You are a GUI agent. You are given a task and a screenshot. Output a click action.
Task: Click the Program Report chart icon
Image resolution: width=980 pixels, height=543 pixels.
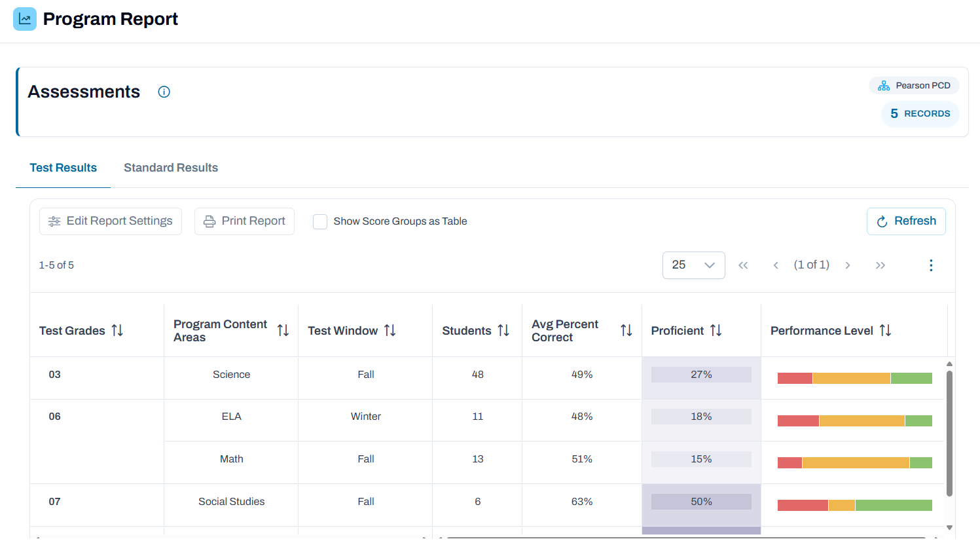pyautogui.click(x=25, y=19)
